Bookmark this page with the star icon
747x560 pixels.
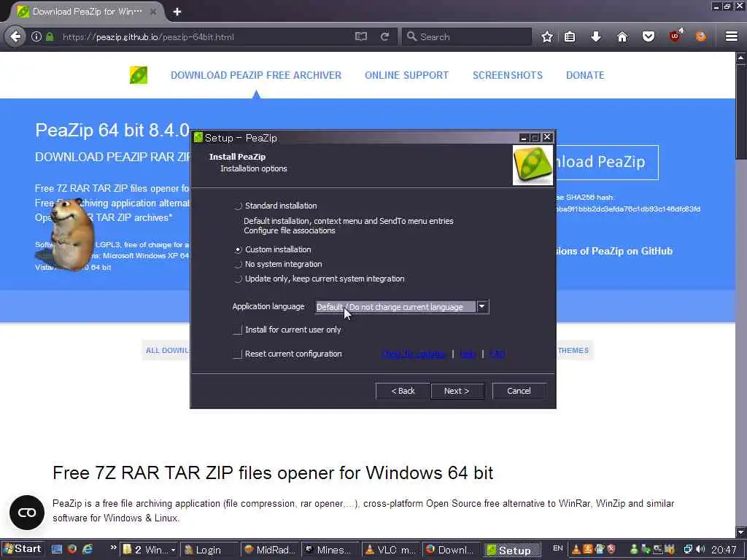[547, 36]
